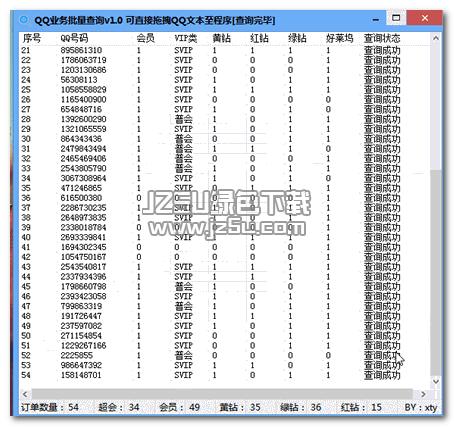Click right arrow of horizontal scrollbar
Image resolution: width=454 pixels, height=427 pixels.
point(423,394)
